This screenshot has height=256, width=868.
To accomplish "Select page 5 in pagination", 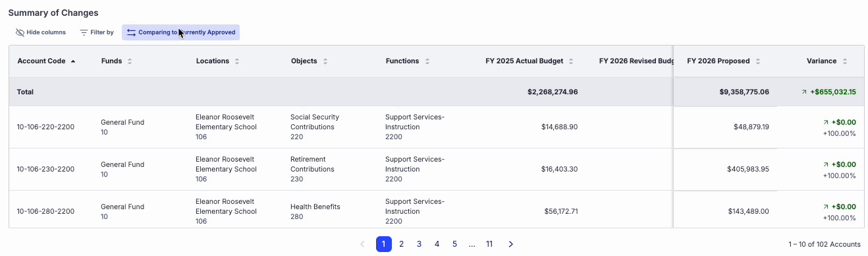I will [x=454, y=244].
